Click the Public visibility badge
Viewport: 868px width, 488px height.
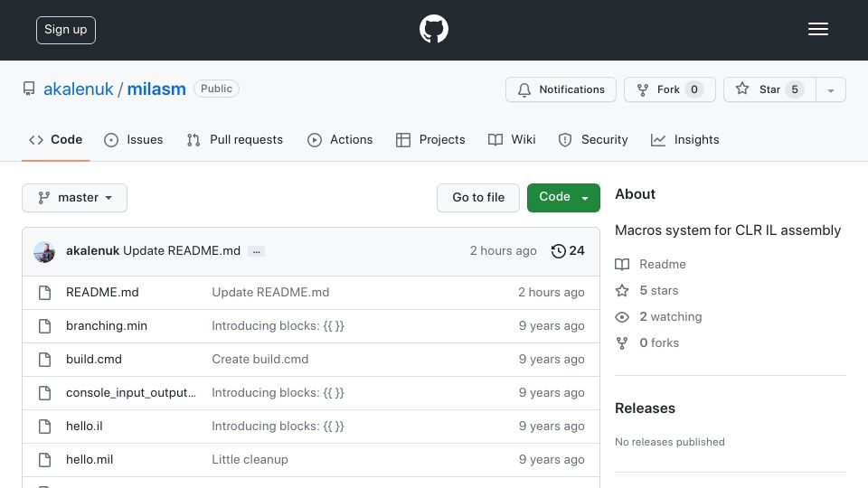click(216, 89)
